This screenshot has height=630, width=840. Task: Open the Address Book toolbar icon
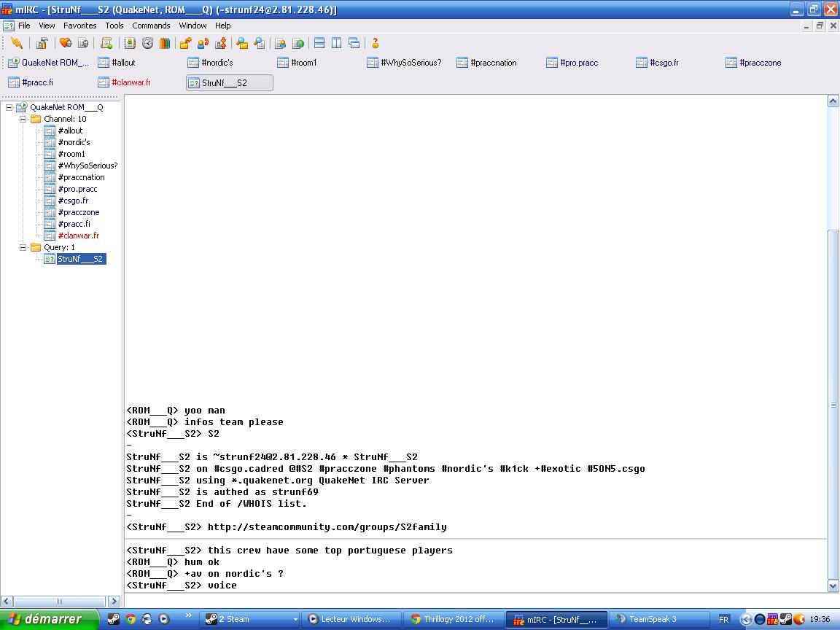click(x=130, y=43)
